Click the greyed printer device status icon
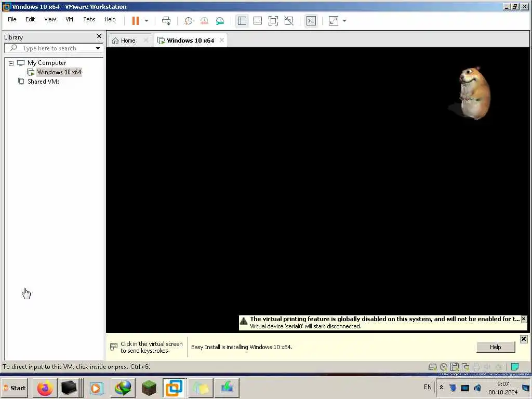Screen dimensions: 532x399 [x=476, y=367]
